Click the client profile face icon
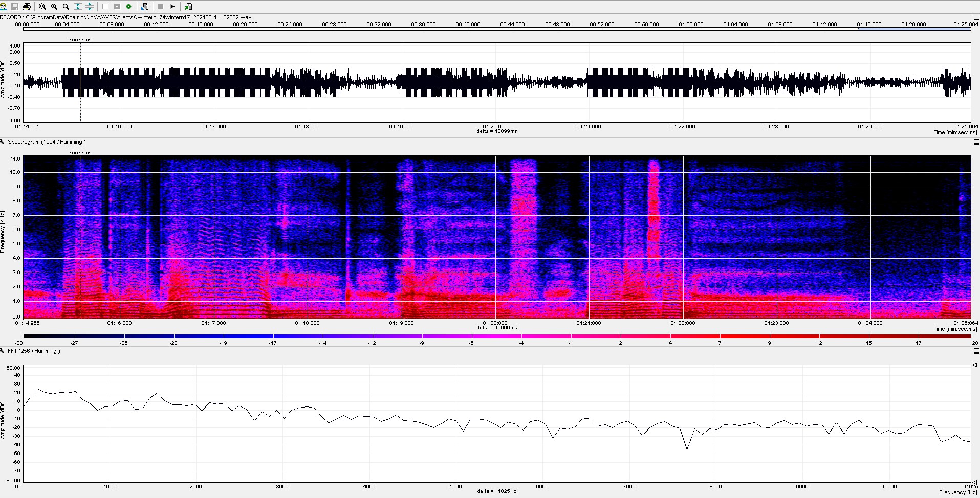 3,7
